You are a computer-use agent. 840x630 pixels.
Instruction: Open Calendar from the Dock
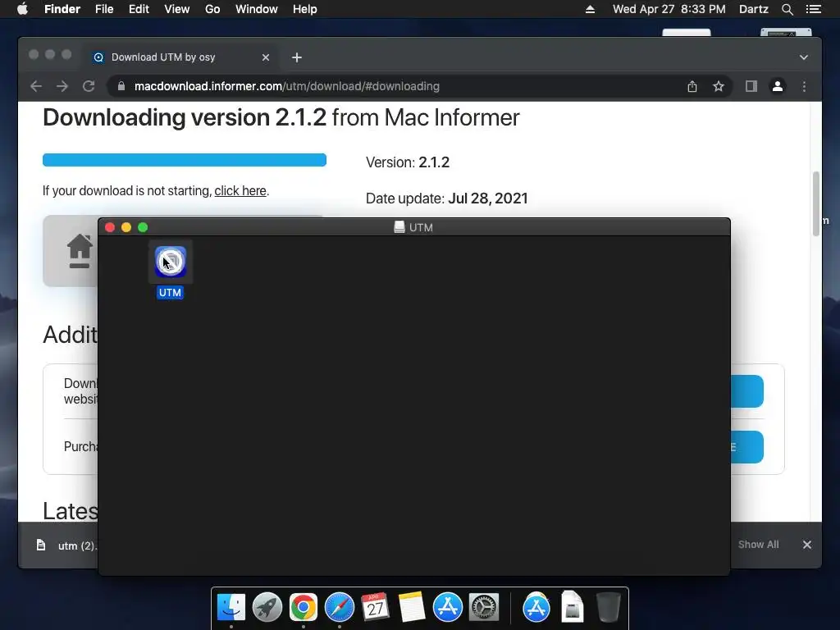coord(375,608)
